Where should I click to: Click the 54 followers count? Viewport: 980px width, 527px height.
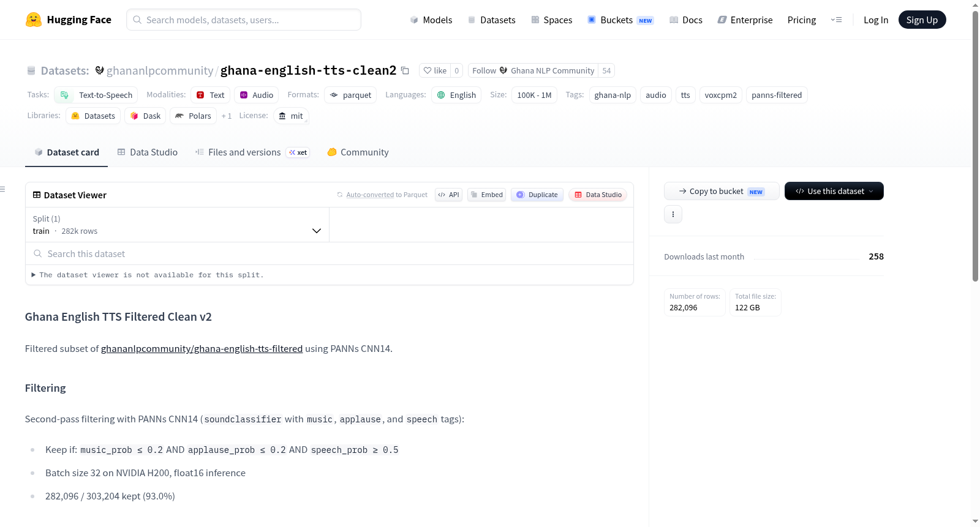[606, 70]
